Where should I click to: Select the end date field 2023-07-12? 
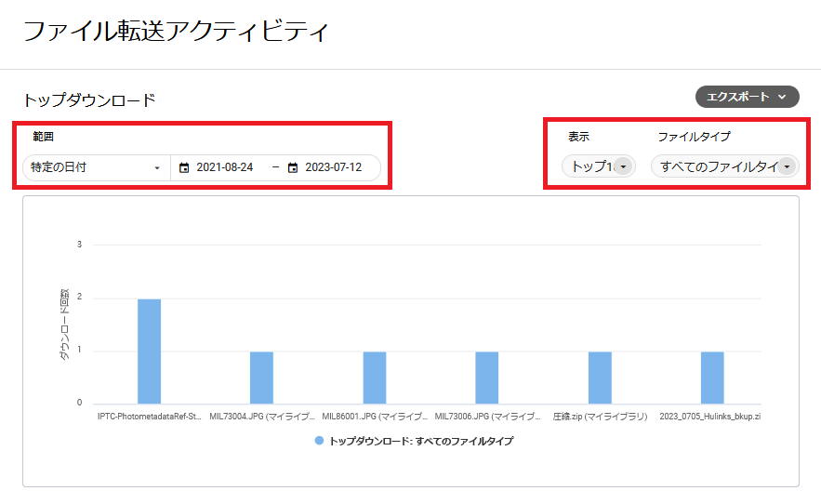point(333,167)
